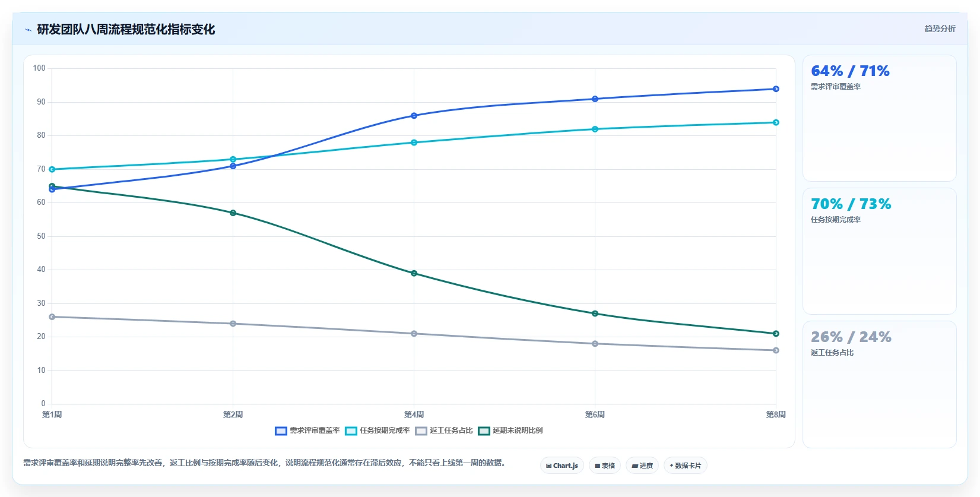The width and height of the screenshot is (980, 497).
Task: Click the 延期未说明比例 point at 第6周
Action: click(x=595, y=314)
